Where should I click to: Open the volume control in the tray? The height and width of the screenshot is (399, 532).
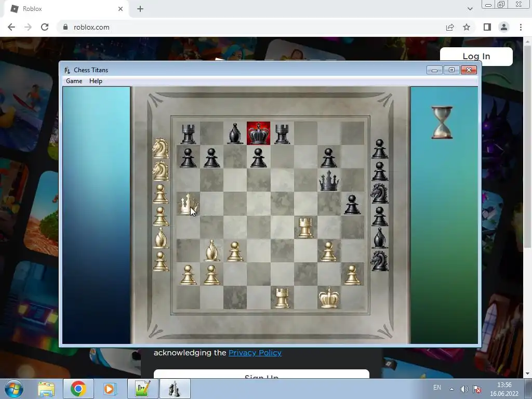coord(464,389)
